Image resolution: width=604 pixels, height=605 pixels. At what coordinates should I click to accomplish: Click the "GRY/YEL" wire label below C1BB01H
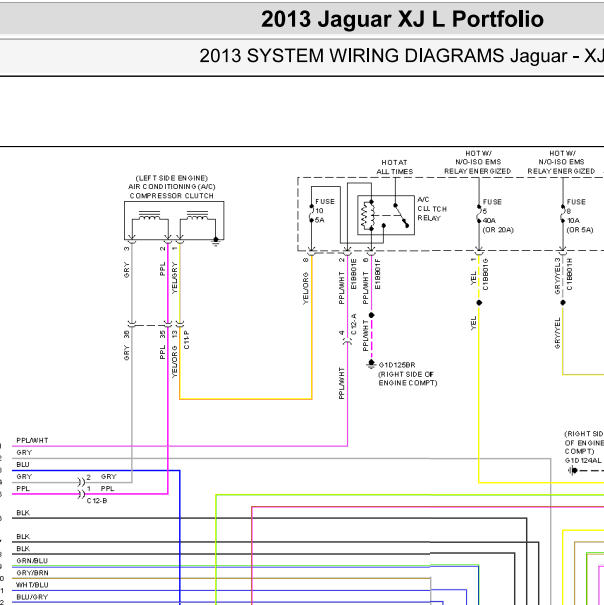(x=557, y=333)
